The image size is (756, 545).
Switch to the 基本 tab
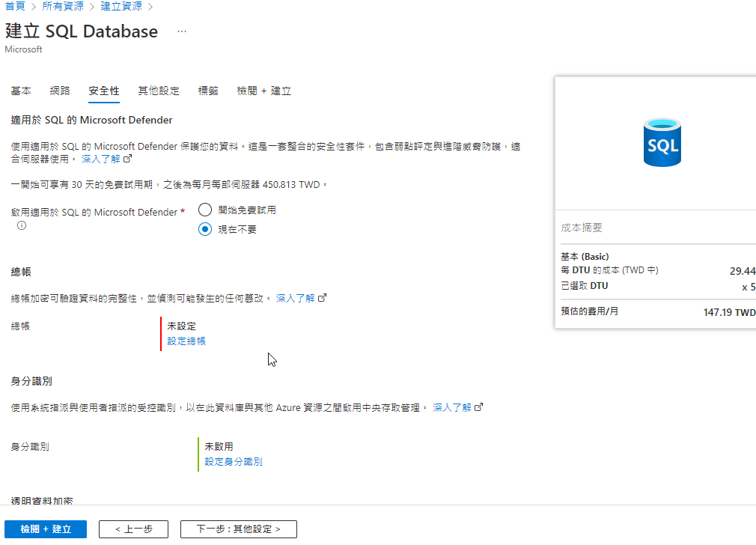[x=21, y=91]
